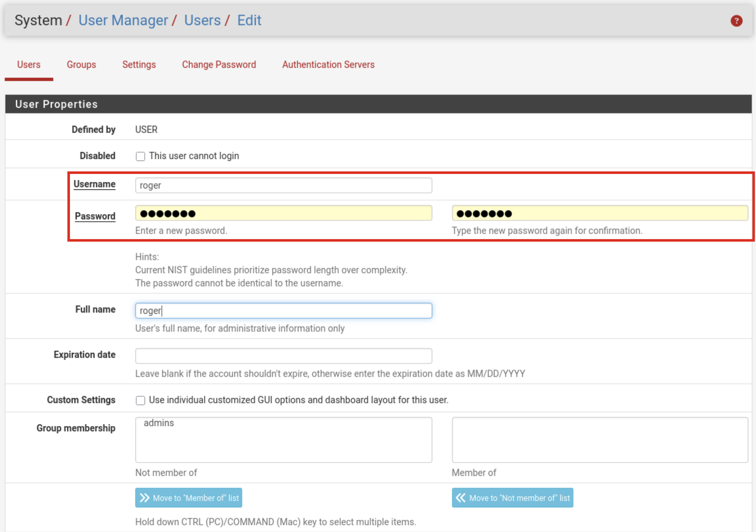
Task: Click inside the Username field
Action: tap(283, 185)
